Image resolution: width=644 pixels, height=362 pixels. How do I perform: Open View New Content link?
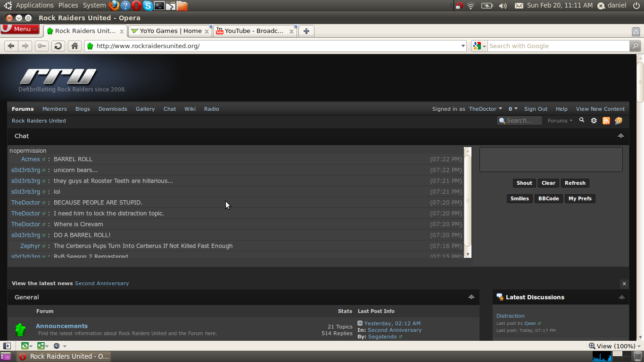pyautogui.click(x=600, y=109)
